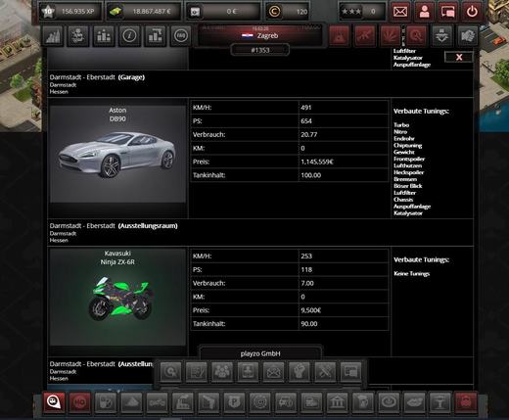Open the FAB round icon

(181, 35)
